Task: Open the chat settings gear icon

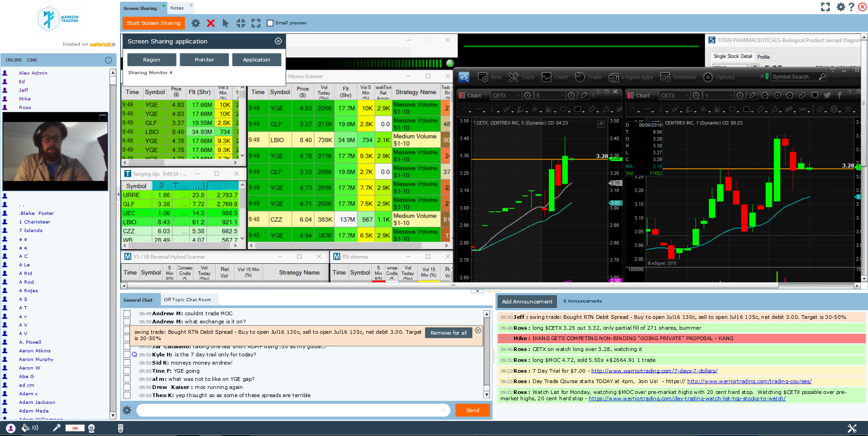Action: click(127, 410)
